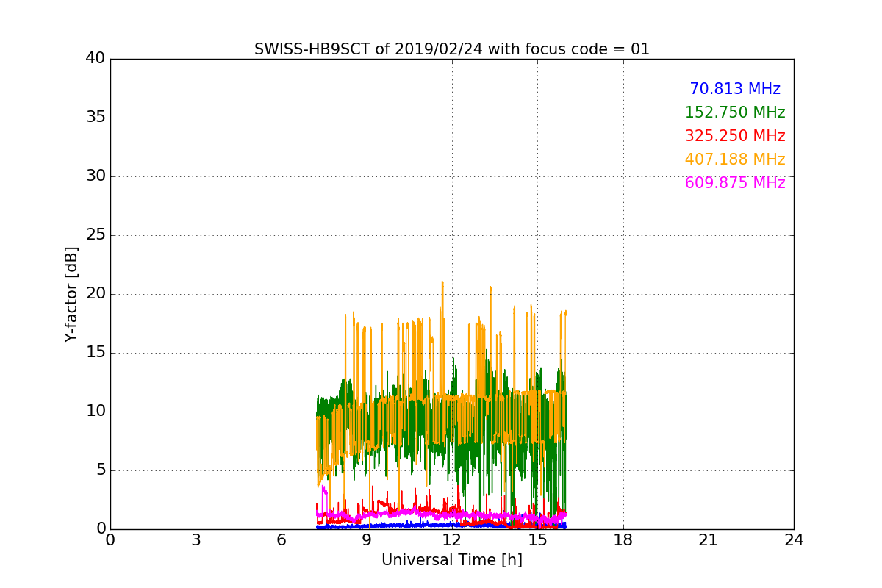Image resolution: width=882 pixels, height=588 pixels.
Task: Click the x-axis tick label 6
Action: (281, 540)
